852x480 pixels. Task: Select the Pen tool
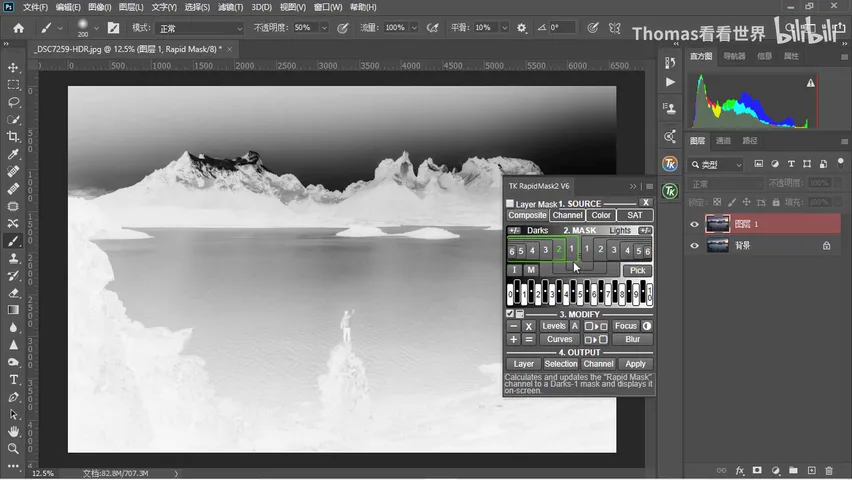pos(14,397)
